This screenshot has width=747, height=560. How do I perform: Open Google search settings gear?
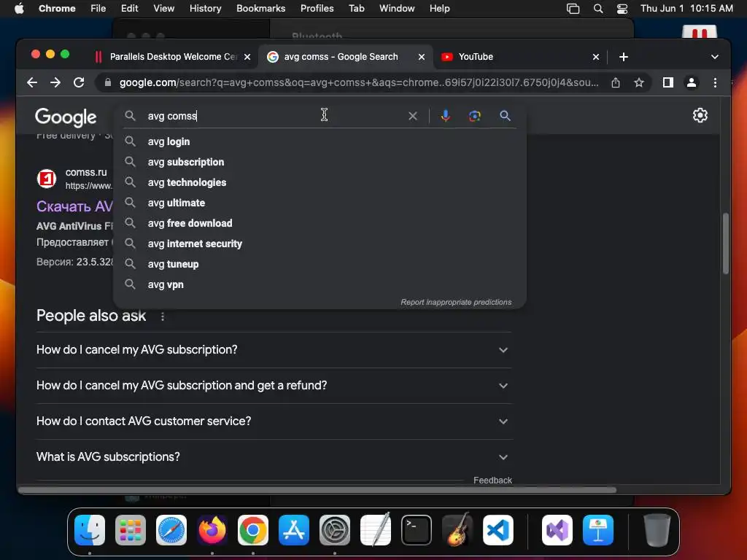click(700, 115)
